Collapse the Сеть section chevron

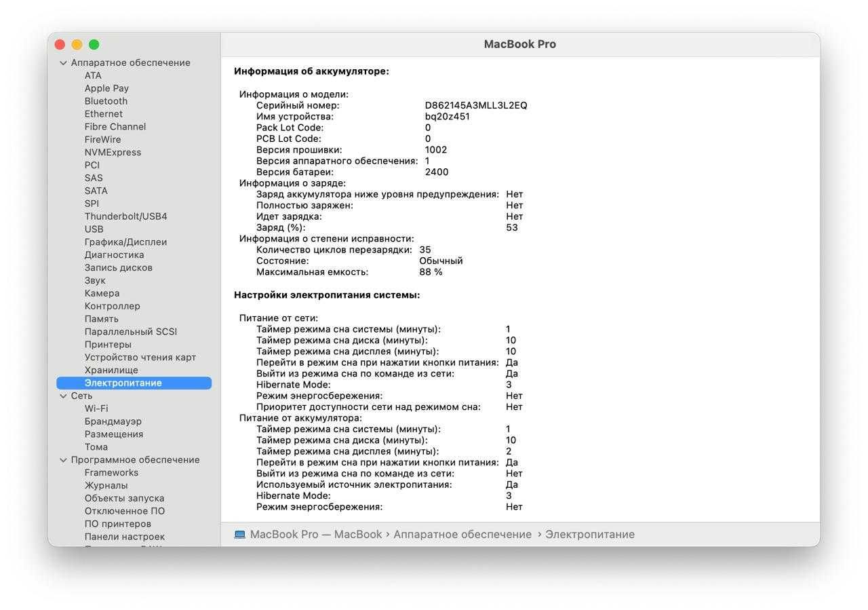(63, 396)
